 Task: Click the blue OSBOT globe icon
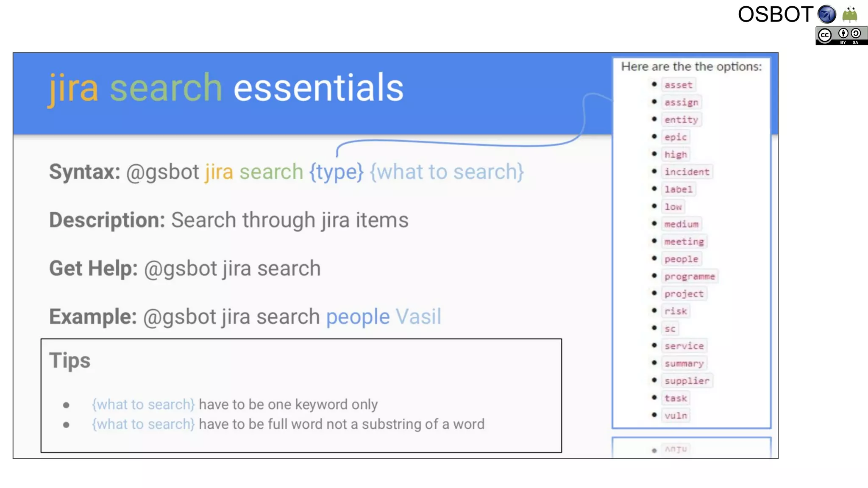(x=826, y=14)
